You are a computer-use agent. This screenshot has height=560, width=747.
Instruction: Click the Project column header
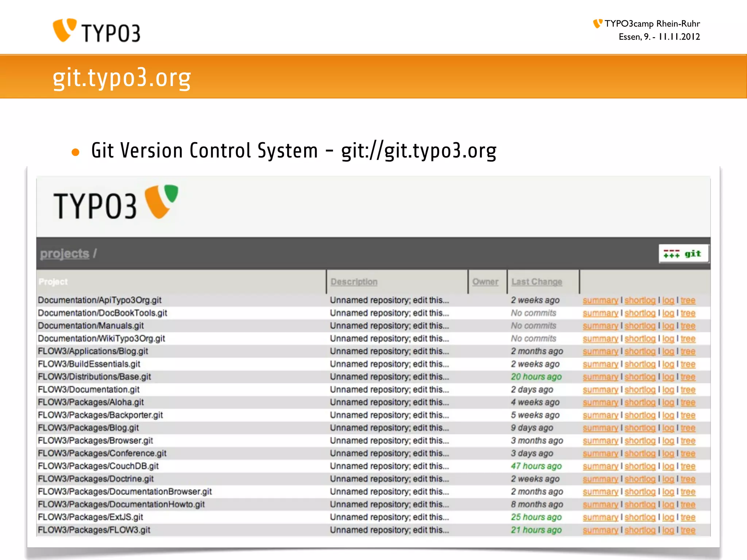53,282
